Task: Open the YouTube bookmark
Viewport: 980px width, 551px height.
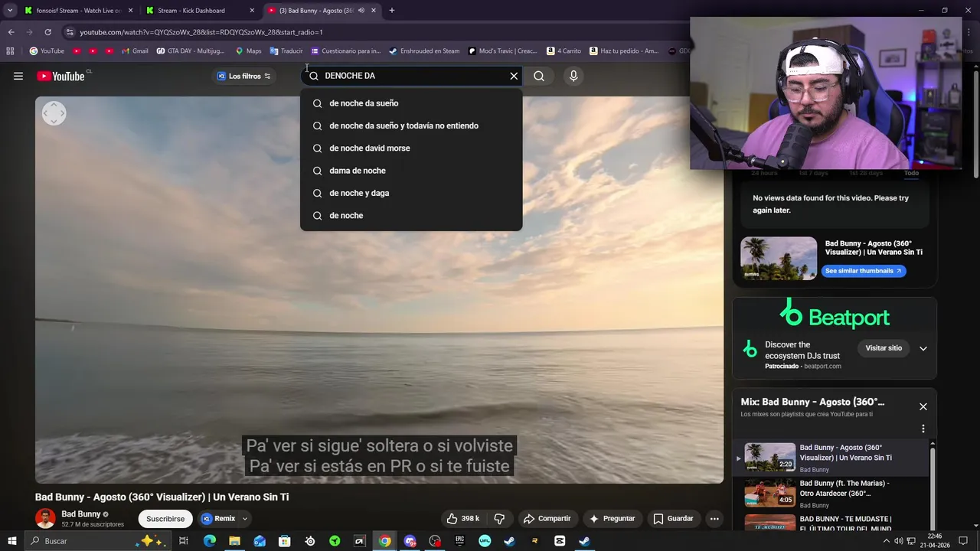Action: point(47,51)
